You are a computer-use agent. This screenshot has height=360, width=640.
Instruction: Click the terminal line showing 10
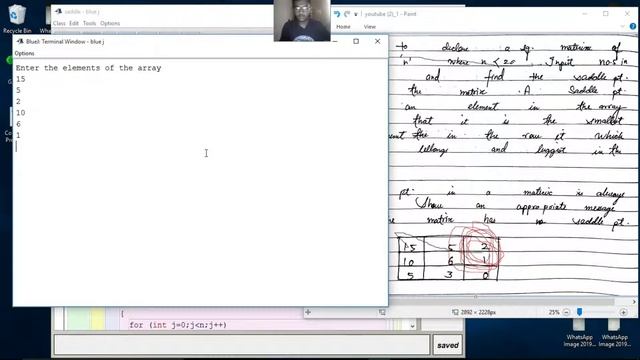(x=21, y=113)
